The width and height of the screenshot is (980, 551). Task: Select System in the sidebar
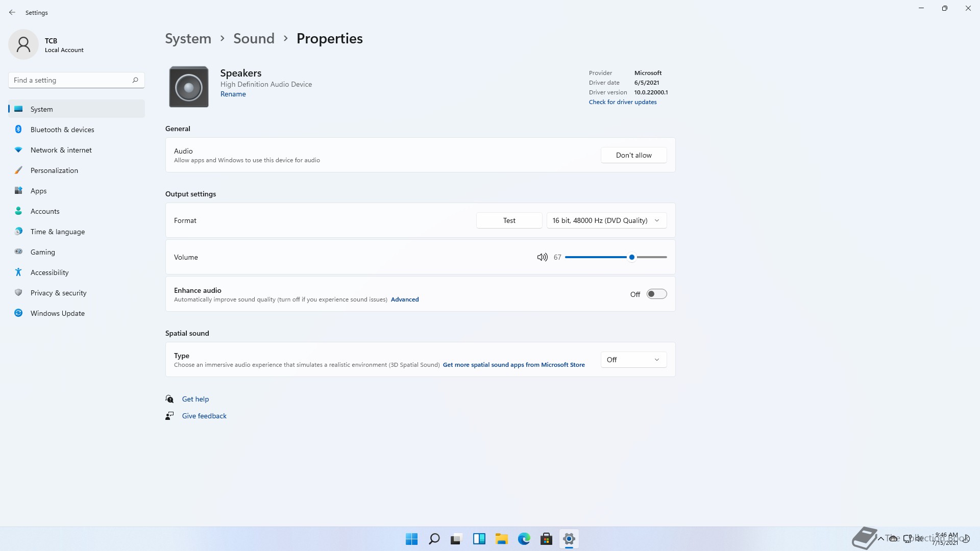(77, 109)
